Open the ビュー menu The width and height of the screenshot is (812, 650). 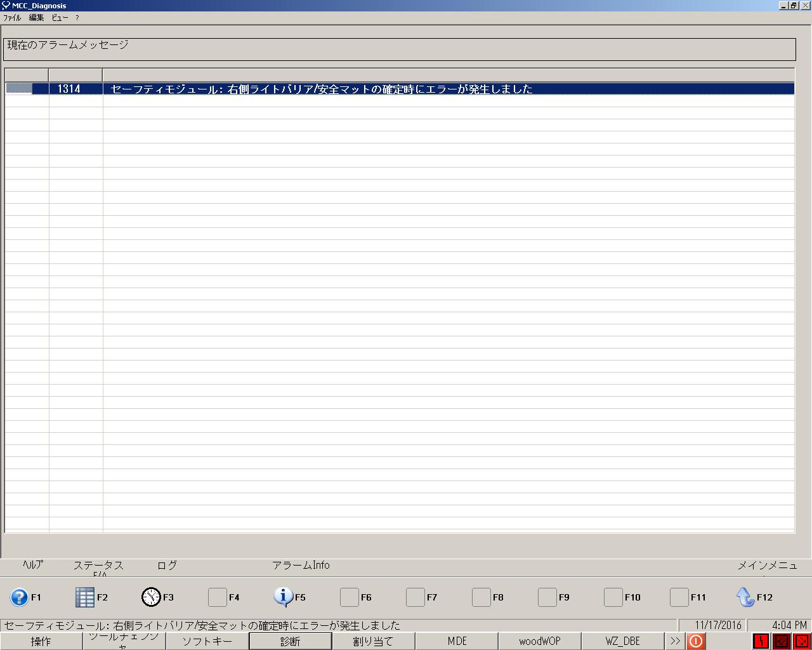click(x=60, y=18)
